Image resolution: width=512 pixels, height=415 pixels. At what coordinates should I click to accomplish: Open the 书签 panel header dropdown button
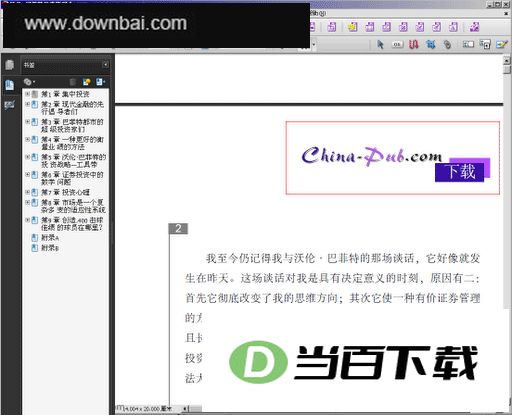point(105,64)
